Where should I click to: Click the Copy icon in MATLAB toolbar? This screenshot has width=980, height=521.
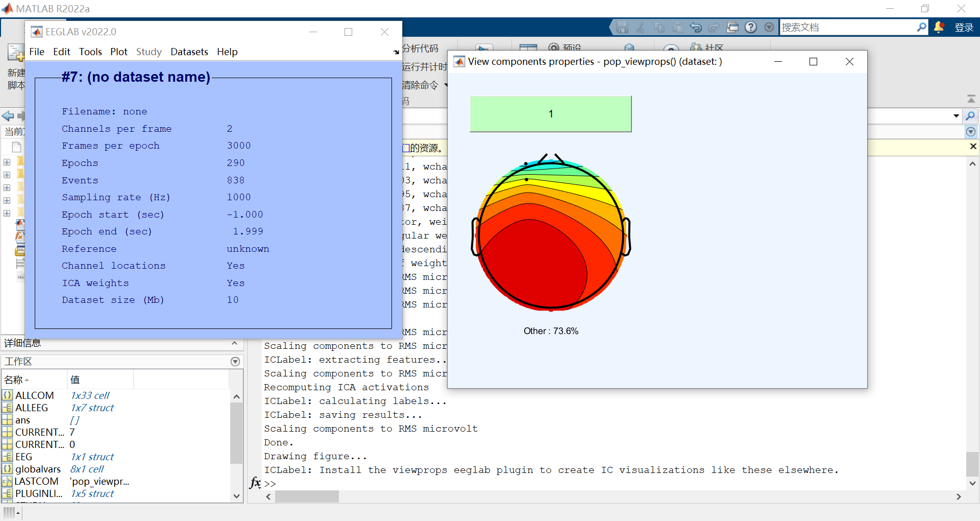pyautogui.click(x=659, y=28)
